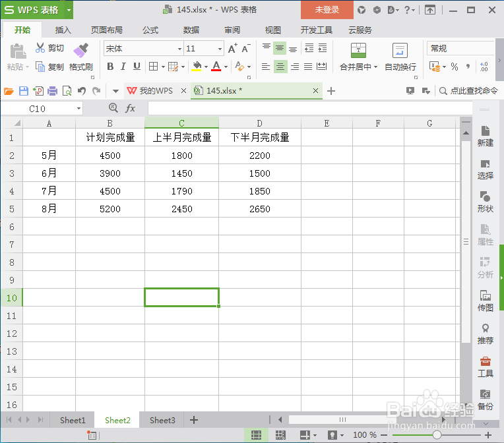This screenshot has height=443, width=504.
Task: Click the formula bar input field
Action: pyautogui.click(x=310, y=108)
